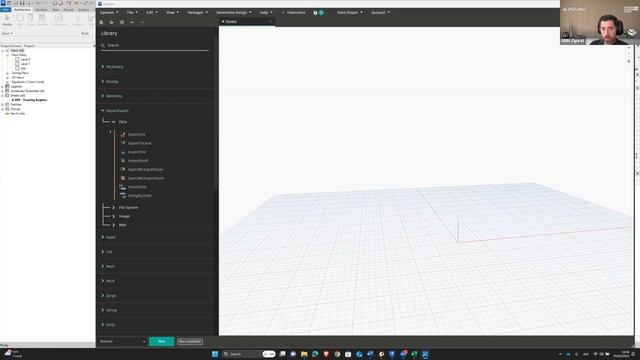
Task: Click the Save icon in Revit quick access toolbar
Action: [x=22, y=3]
